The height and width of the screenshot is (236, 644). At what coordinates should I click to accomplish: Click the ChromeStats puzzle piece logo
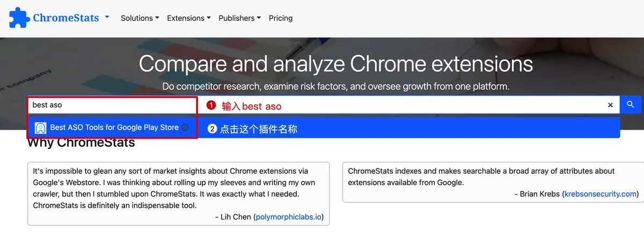click(20, 18)
